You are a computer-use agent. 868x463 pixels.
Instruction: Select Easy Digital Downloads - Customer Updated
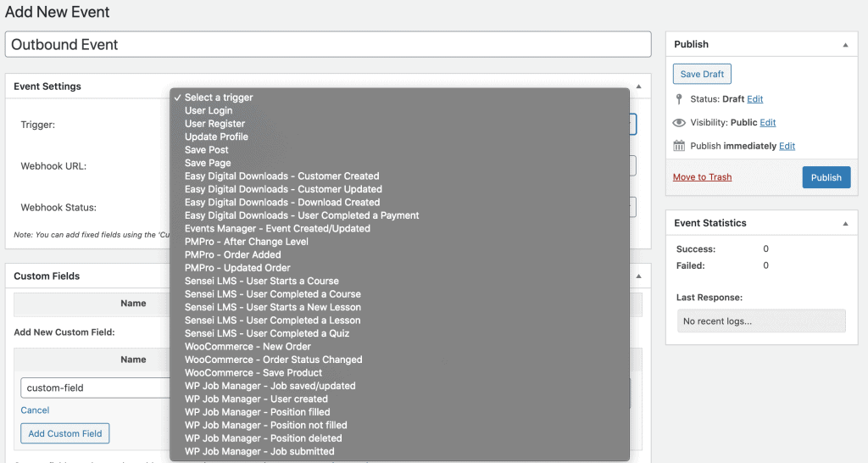(399, 189)
